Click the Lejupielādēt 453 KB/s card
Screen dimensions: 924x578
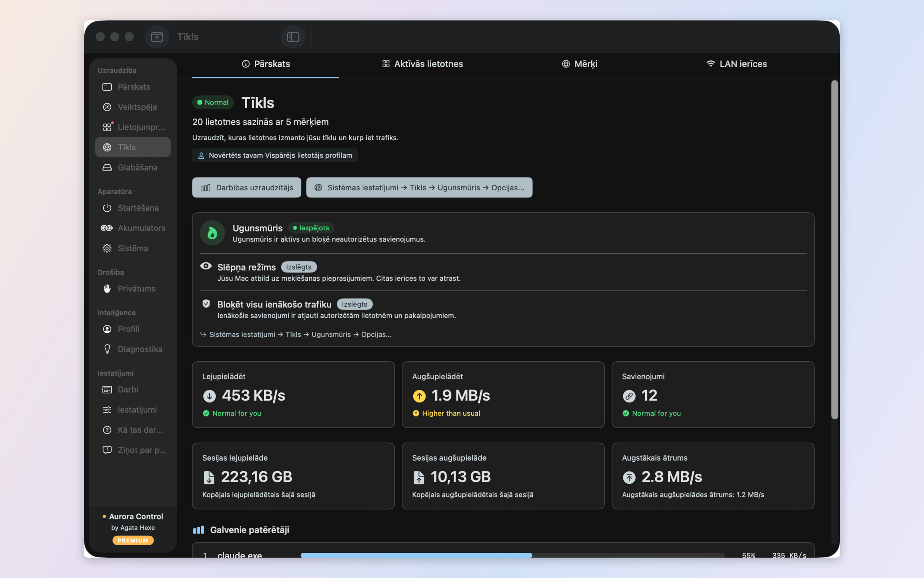[293, 394]
